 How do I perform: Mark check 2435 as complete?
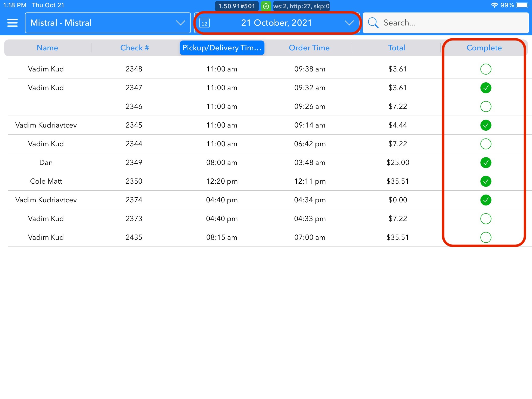pyautogui.click(x=486, y=237)
